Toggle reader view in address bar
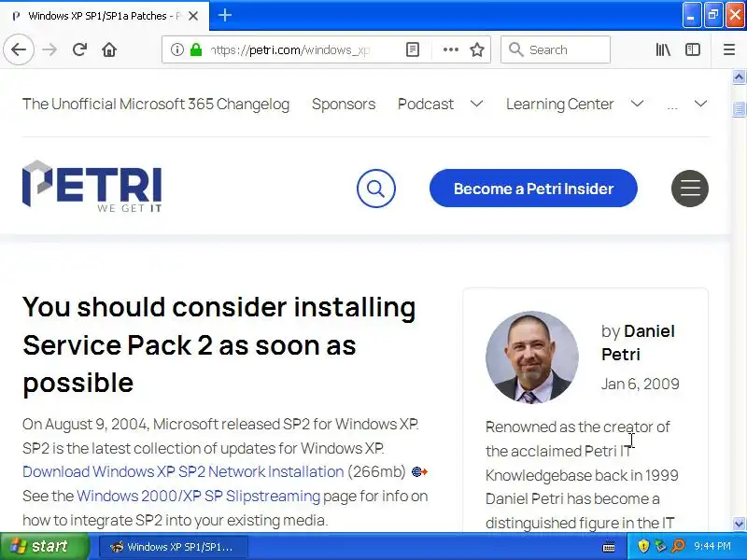The width and height of the screenshot is (747, 560). (x=413, y=49)
